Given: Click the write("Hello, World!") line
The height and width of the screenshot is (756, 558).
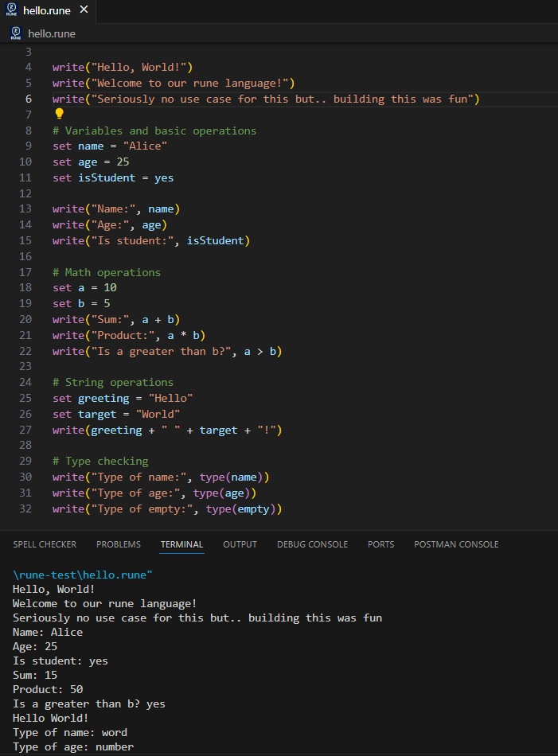Looking at the screenshot, I should [x=123, y=68].
